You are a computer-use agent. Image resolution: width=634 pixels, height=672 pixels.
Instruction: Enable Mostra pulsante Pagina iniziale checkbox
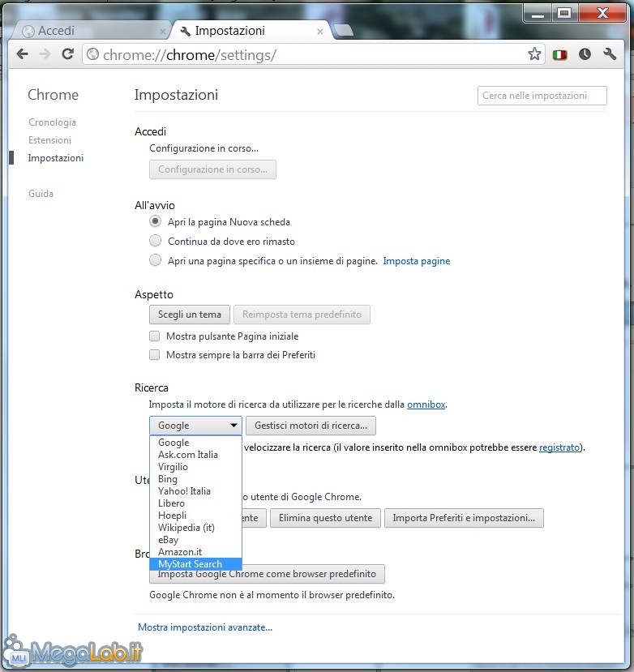[155, 336]
